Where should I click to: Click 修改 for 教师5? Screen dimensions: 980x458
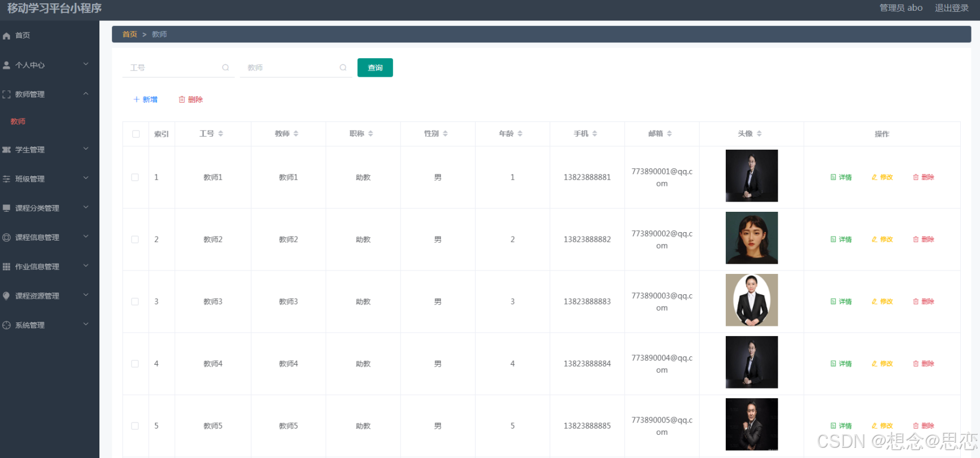[x=882, y=426]
